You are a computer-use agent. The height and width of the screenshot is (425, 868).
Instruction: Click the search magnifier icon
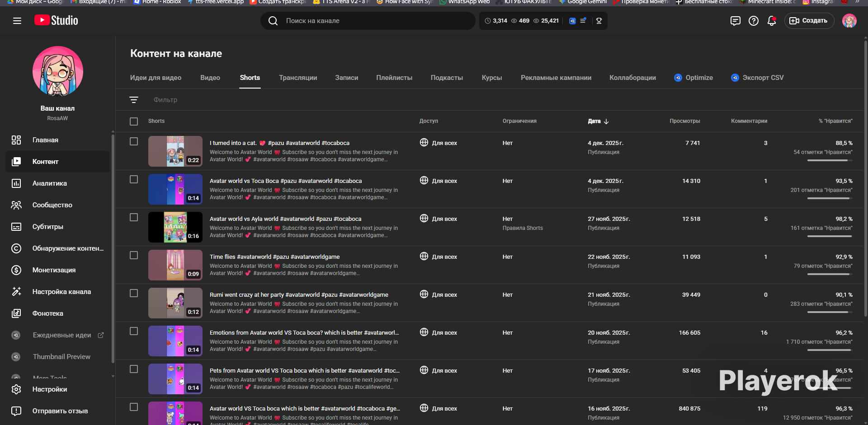point(273,21)
